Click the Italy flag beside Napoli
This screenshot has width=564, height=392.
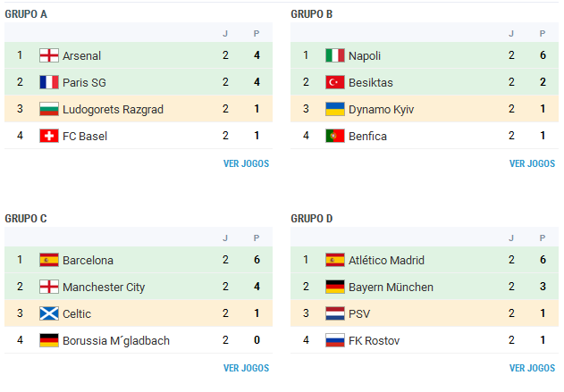[x=335, y=55]
